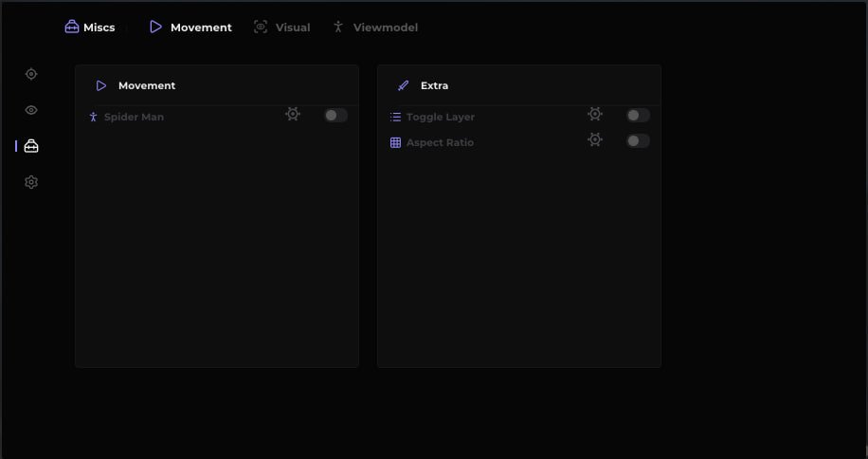Image resolution: width=868 pixels, height=459 pixels.
Task: Switch to the Visual tab
Action: click(x=282, y=28)
